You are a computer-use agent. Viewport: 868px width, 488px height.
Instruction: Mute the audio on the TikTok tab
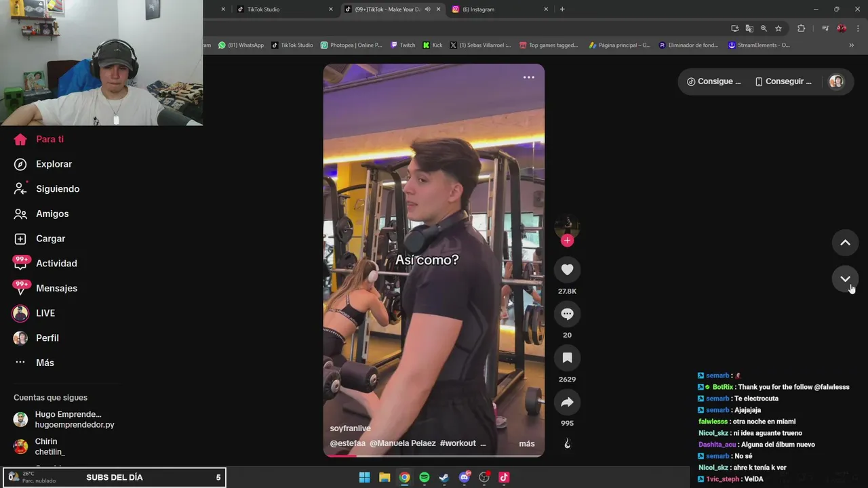pyautogui.click(x=428, y=9)
